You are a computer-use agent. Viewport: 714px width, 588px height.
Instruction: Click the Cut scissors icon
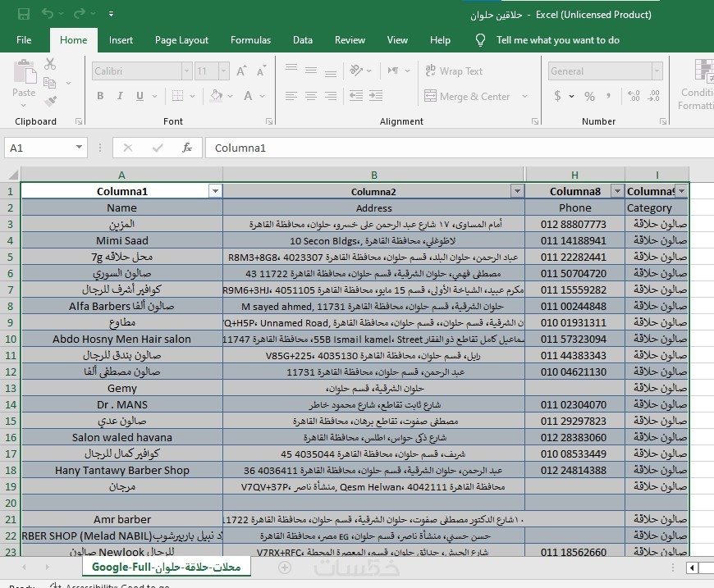click(50, 64)
